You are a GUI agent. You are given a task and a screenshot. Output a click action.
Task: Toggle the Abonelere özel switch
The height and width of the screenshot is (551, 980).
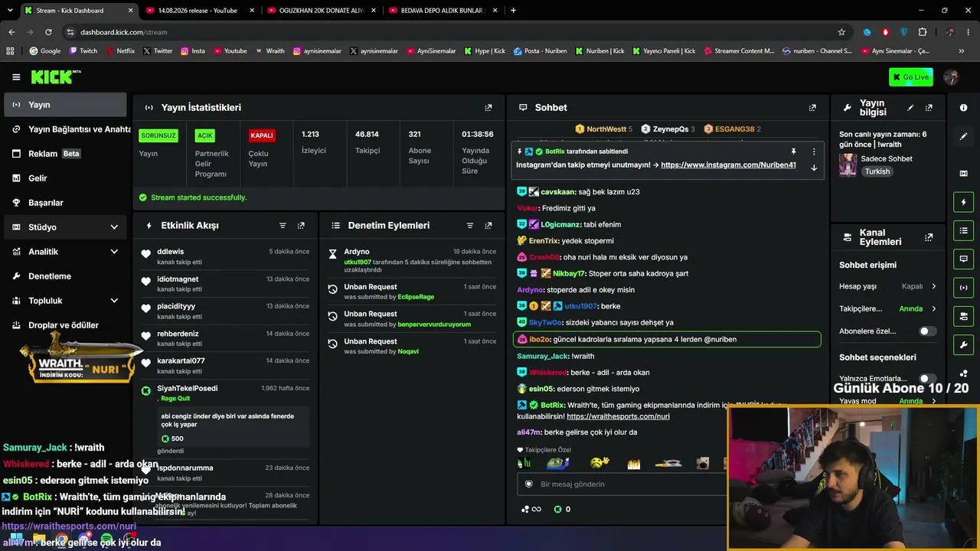(927, 331)
